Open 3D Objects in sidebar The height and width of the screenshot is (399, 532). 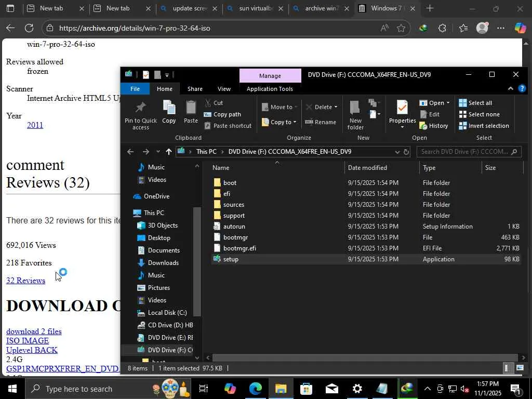(x=163, y=225)
